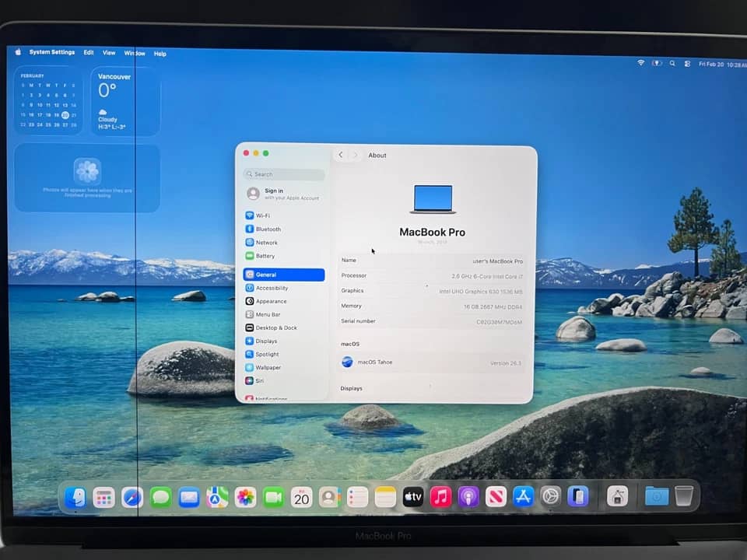Screen dimensions: 747x560
Task: Open Music app from dock
Action: coord(440,498)
